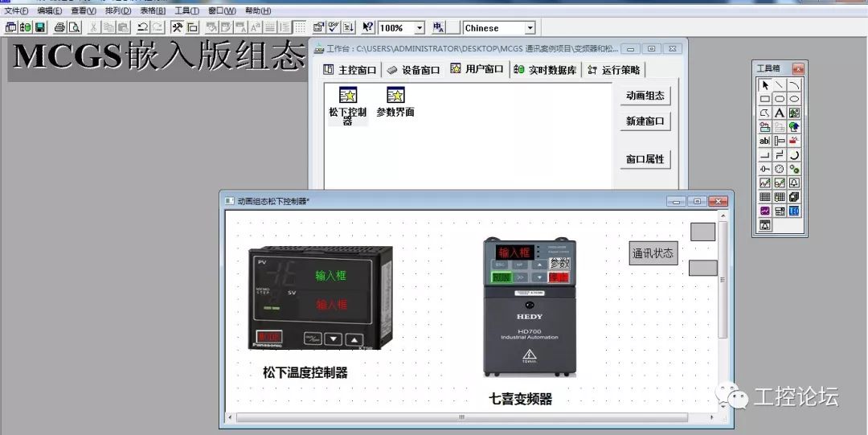Click the 动画组态 button
This screenshot has width=868, height=435.
(x=645, y=96)
